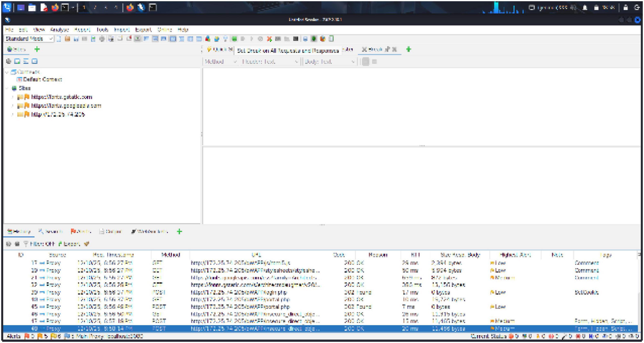Open the Options gear in the toolbar
The image size is (644, 343).
coord(102,39)
